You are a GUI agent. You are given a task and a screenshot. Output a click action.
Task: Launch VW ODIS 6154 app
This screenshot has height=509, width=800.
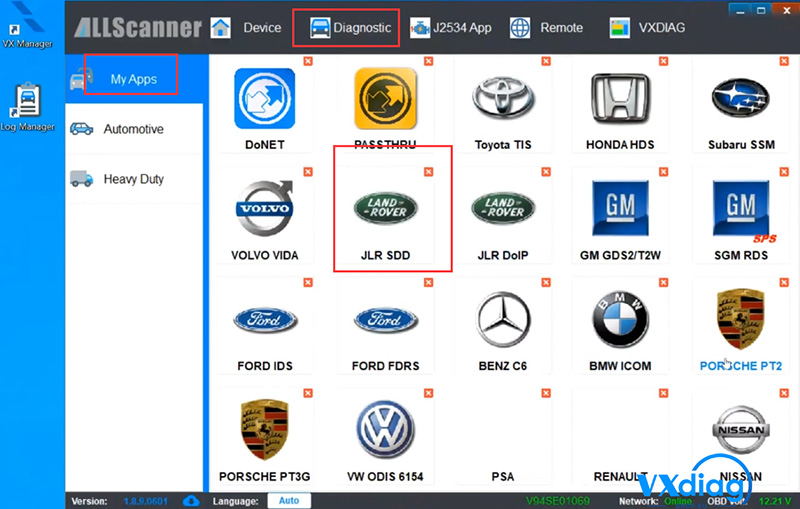point(385,429)
